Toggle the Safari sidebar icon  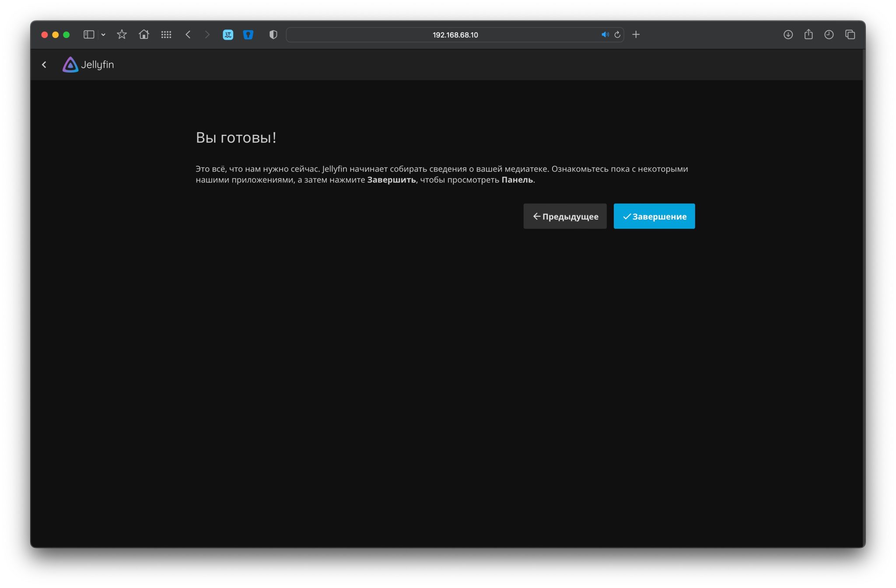89,35
